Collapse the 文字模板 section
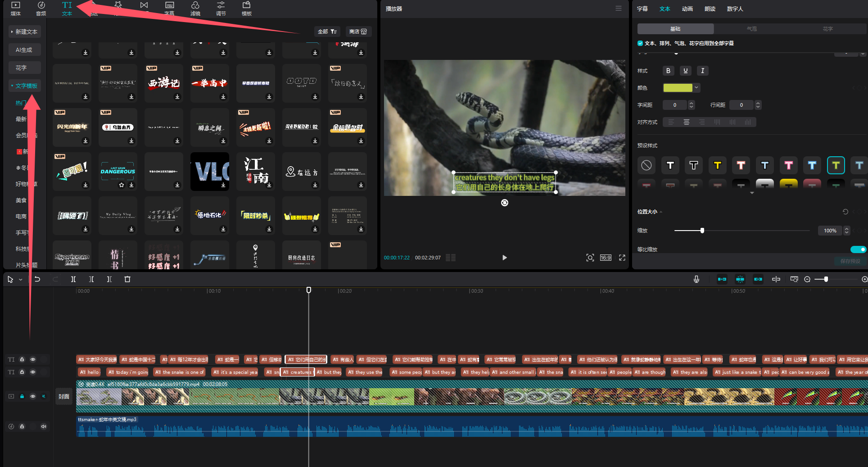This screenshot has height=467, width=868. pos(25,86)
